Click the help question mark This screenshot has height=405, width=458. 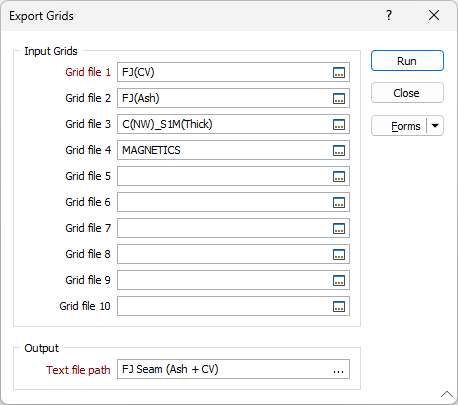[x=389, y=15]
